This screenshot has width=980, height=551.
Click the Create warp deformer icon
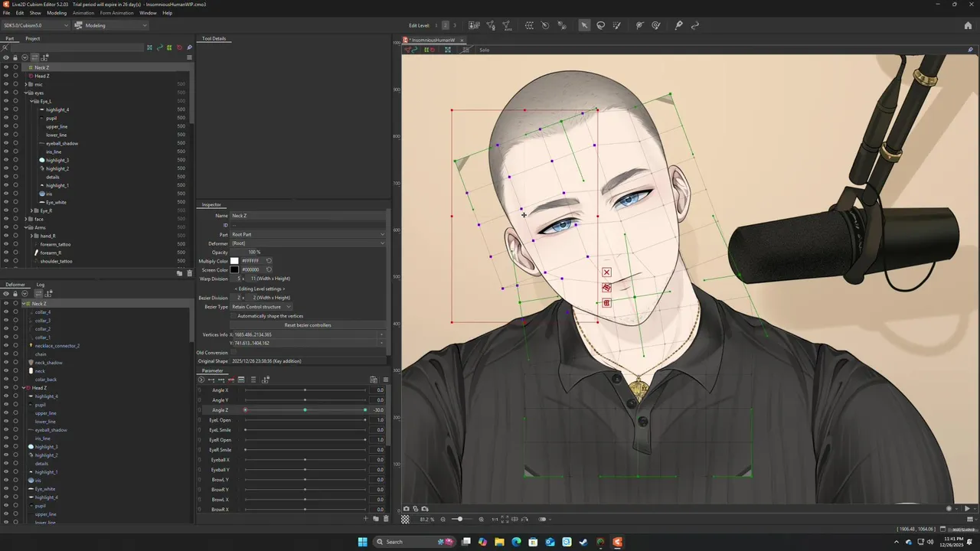click(x=529, y=25)
